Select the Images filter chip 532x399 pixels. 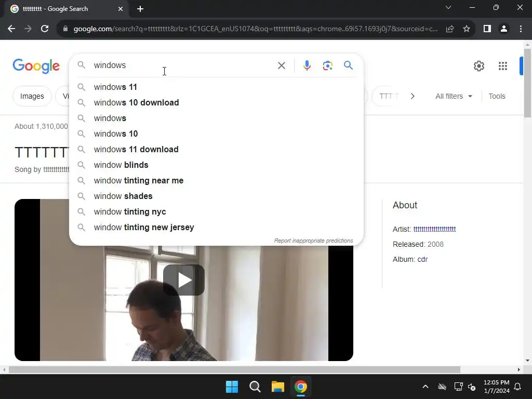(32, 96)
